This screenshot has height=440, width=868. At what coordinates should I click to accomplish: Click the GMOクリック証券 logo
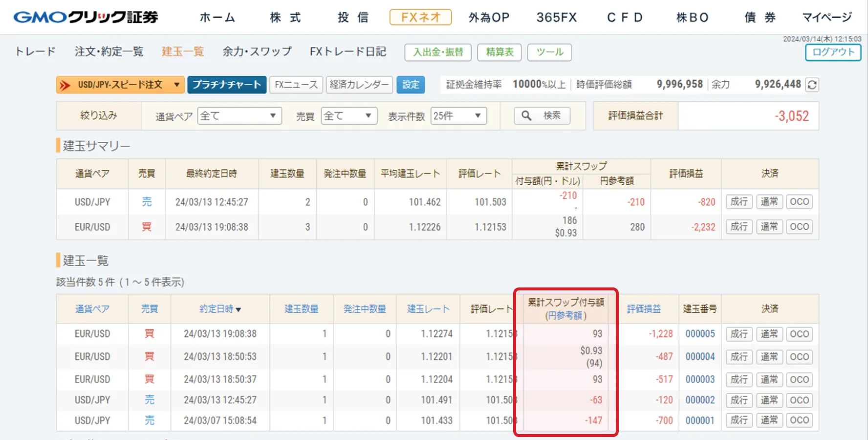coord(86,18)
